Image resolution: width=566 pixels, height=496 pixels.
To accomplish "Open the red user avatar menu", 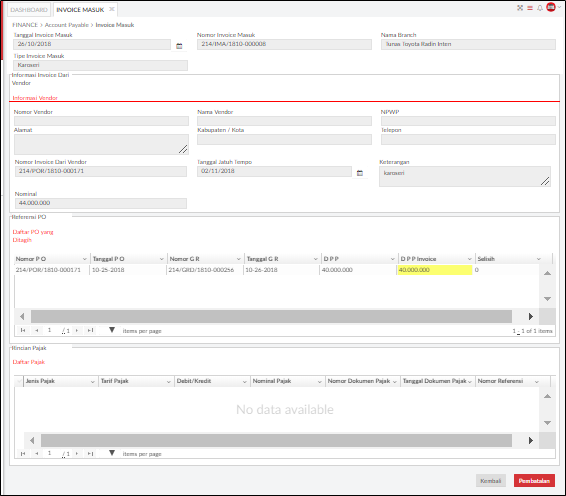I will 551,7.
